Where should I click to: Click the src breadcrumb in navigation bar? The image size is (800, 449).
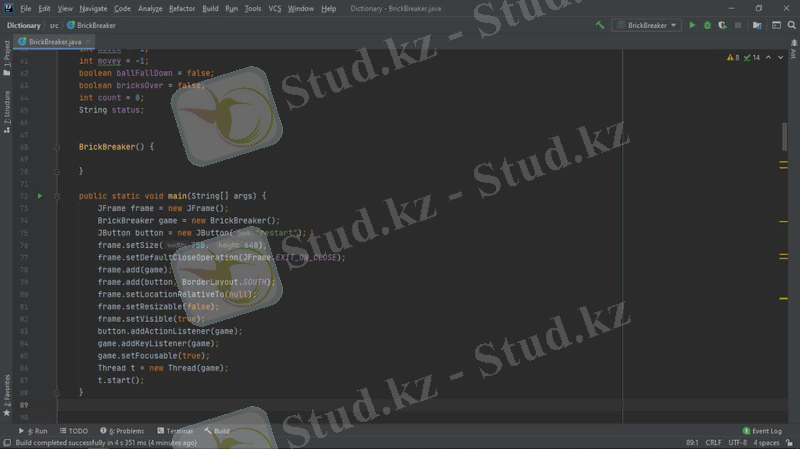coord(55,25)
